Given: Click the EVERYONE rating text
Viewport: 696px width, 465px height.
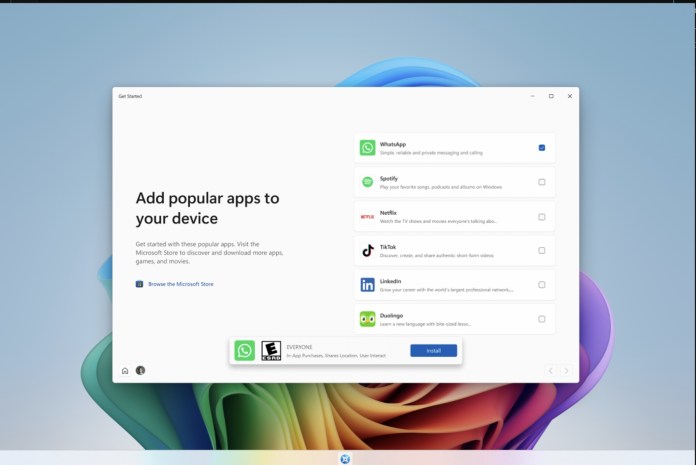Looking at the screenshot, I should 300,347.
